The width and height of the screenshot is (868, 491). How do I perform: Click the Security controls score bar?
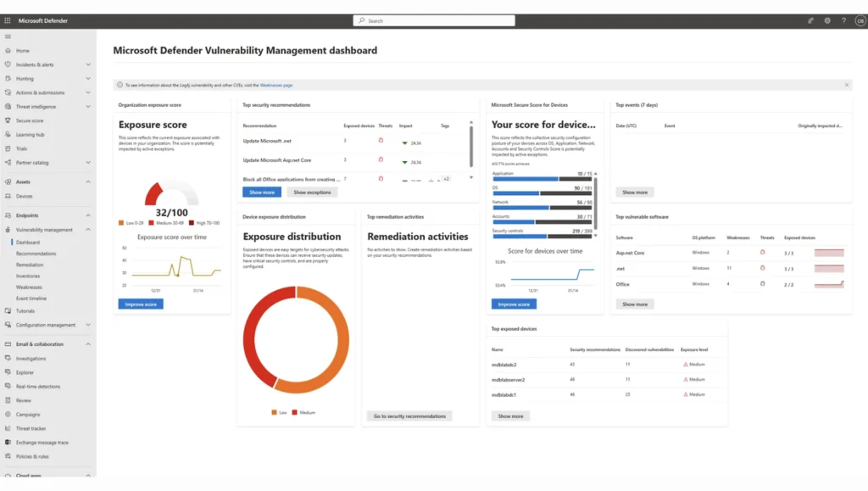click(x=542, y=237)
